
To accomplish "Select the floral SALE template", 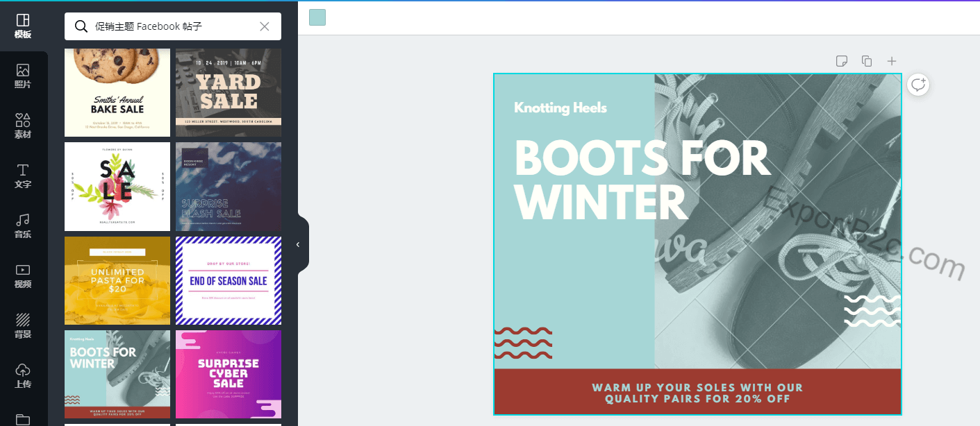I will point(117,187).
